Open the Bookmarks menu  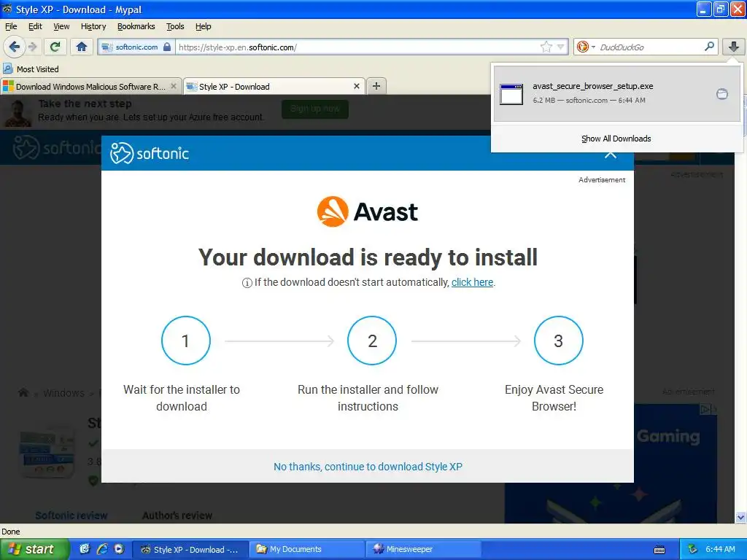[136, 26]
